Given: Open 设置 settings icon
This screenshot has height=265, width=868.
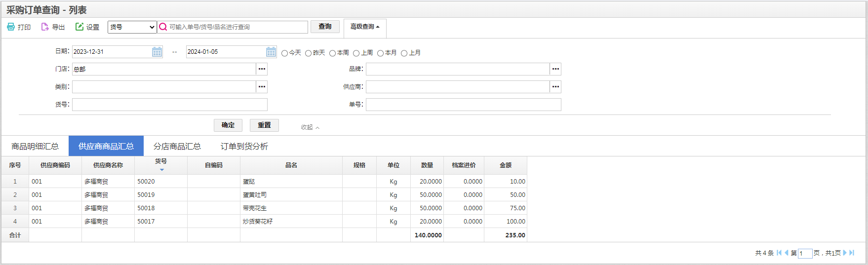Looking at the screenshot, I should (79, 27).
